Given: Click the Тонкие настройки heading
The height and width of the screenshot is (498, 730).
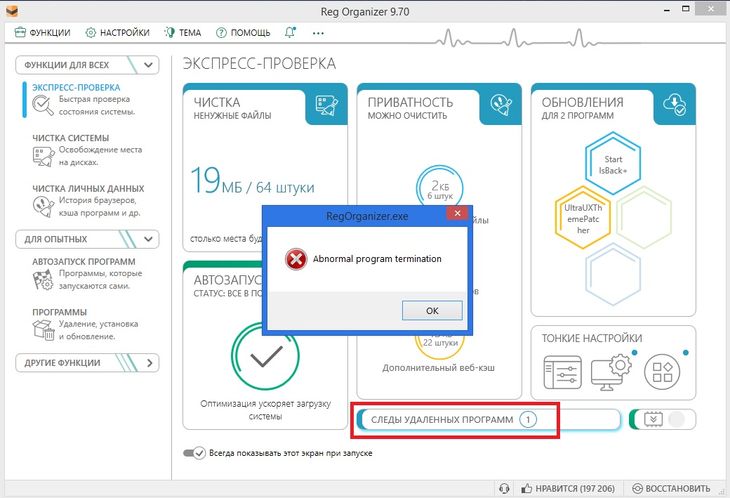Looking at the screenshot, I should click(x=592, y=338).
